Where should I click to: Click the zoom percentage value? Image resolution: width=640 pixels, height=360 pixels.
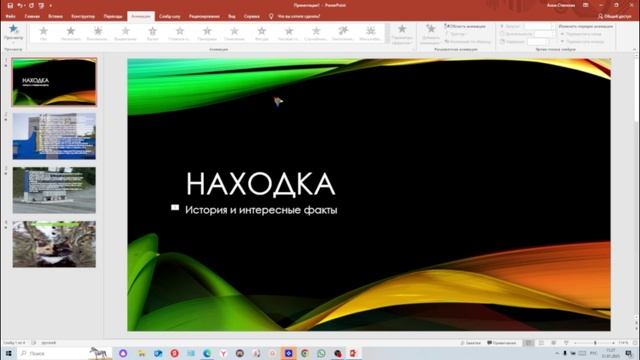623,343
